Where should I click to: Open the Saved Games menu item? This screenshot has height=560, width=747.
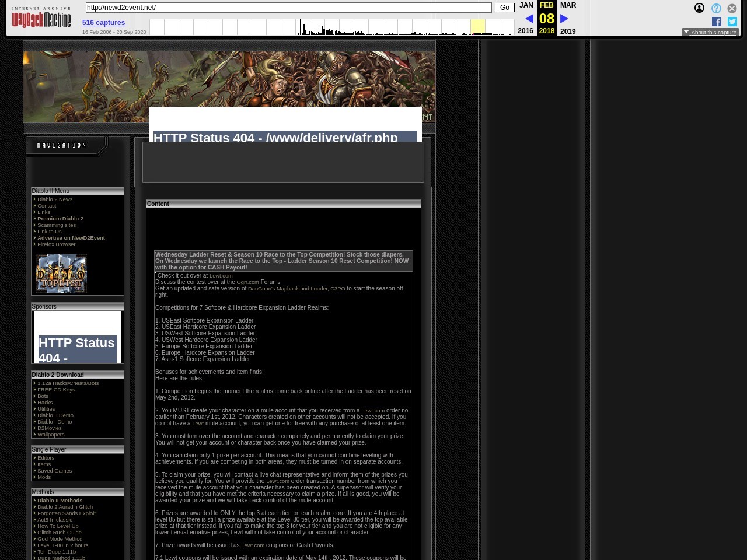click(x=54, y=471)
